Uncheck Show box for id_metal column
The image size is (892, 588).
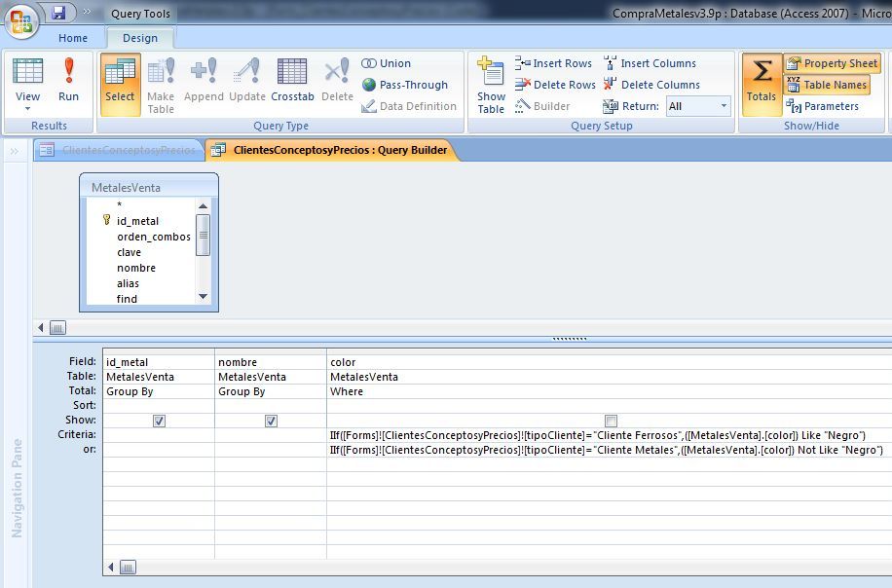[159, 421]
